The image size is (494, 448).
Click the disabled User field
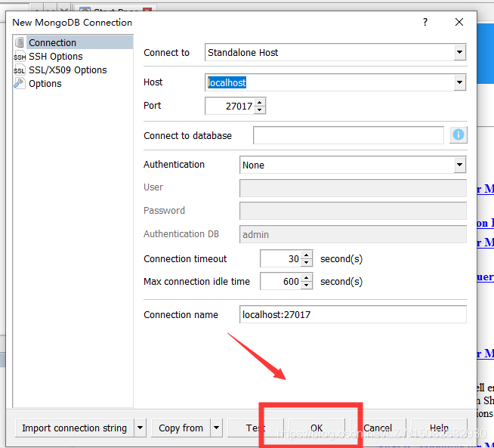tap(353, 188)
